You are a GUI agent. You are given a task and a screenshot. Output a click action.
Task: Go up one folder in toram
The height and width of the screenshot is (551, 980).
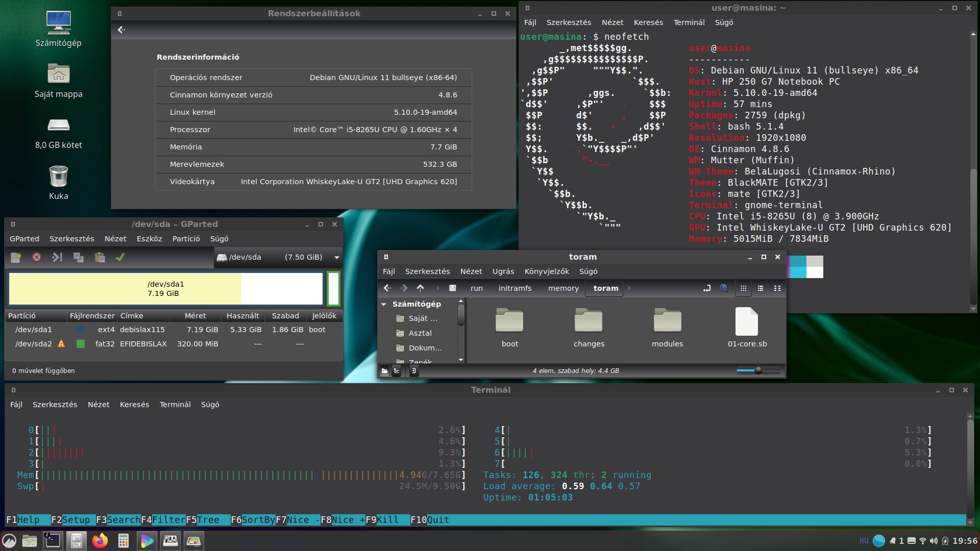(x=420, y=288)
